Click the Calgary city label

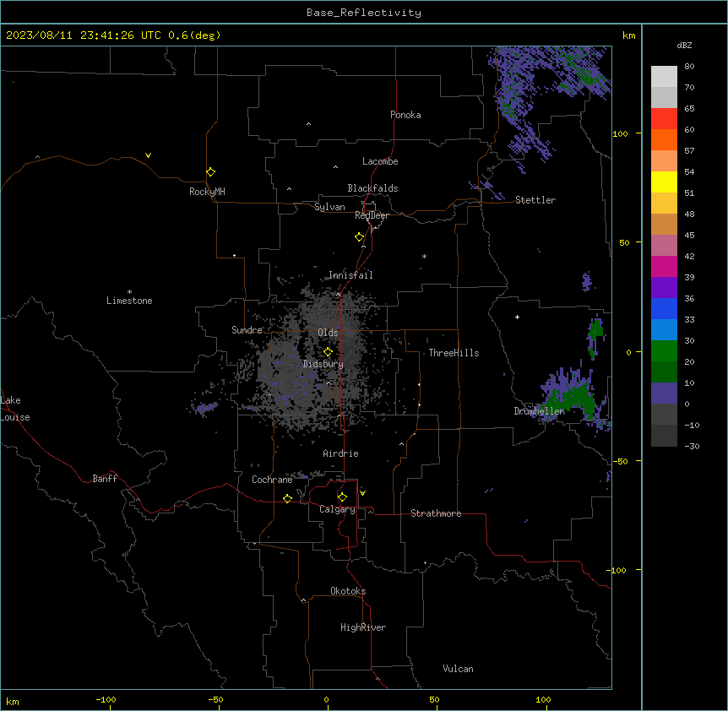pos(337,509)
